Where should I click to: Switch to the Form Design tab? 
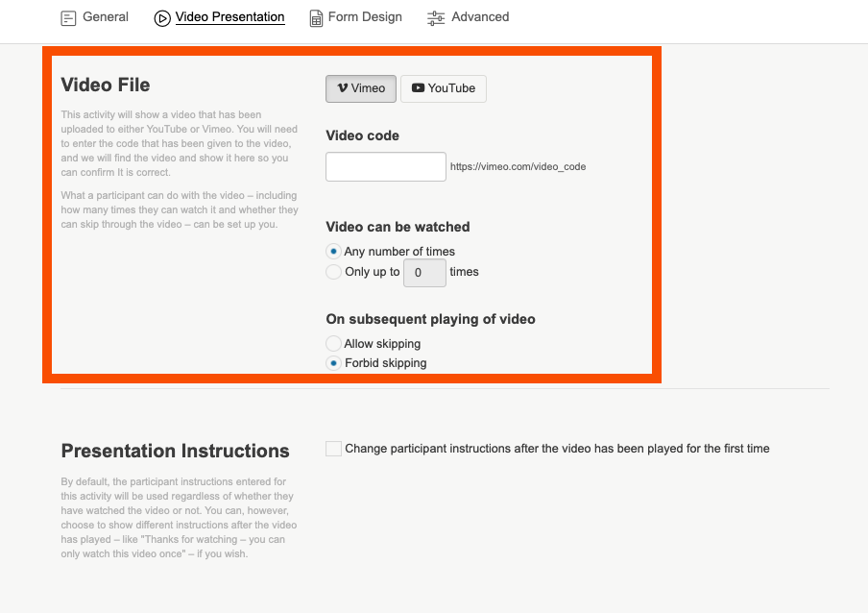click(x=365, y=16)
